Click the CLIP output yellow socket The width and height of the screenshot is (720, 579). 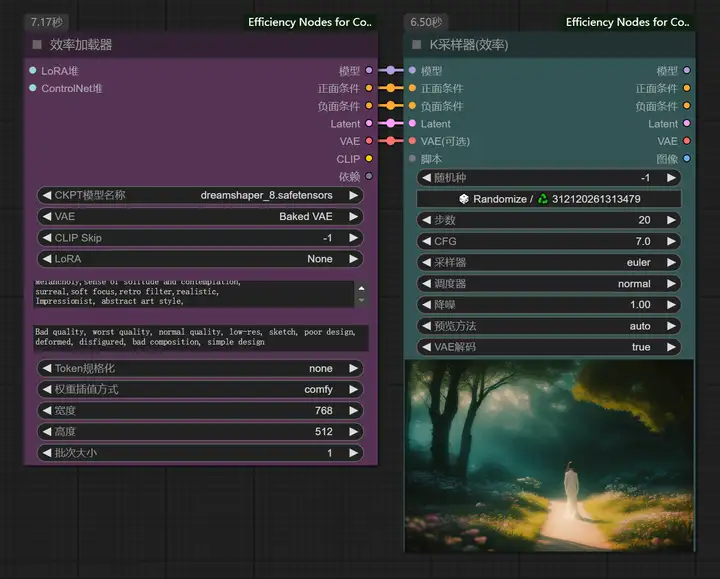click(x=369, y=158)
